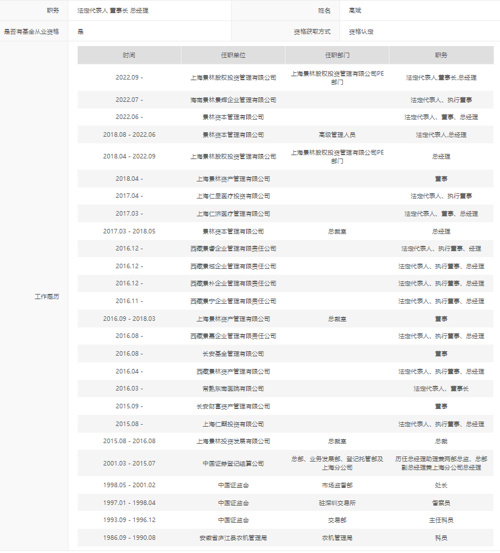Viewport: 500px width, 553px height.
Task: Click 海南景林景辉企业管理有限公司 company name
Action: [x=233, y=100]
